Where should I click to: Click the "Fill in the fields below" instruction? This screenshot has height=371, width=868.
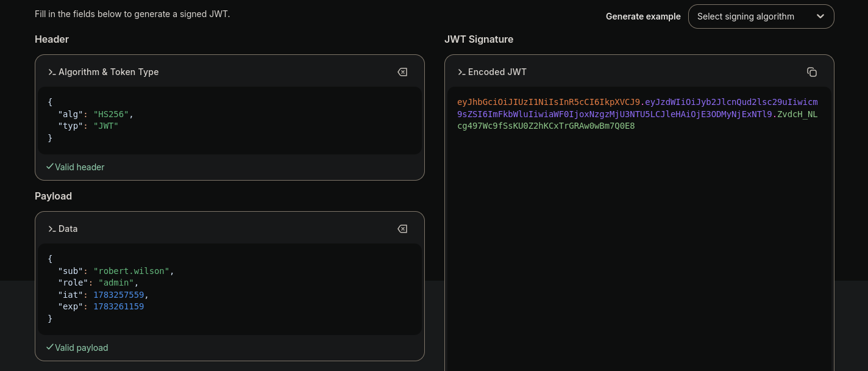(x=132, y=13)
